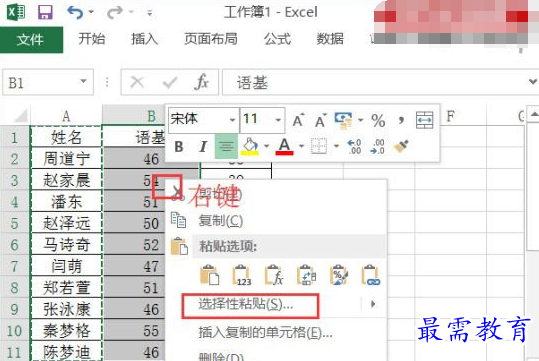Toggle Bold in the mini toolbar
The width and height of the screenshot is (539, 361).
179,146
